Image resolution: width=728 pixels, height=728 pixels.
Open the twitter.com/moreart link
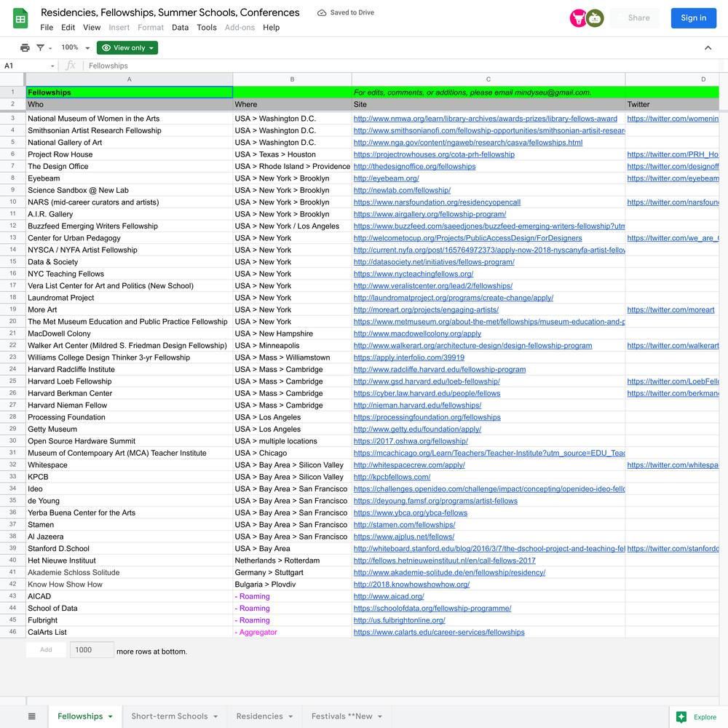670,309
